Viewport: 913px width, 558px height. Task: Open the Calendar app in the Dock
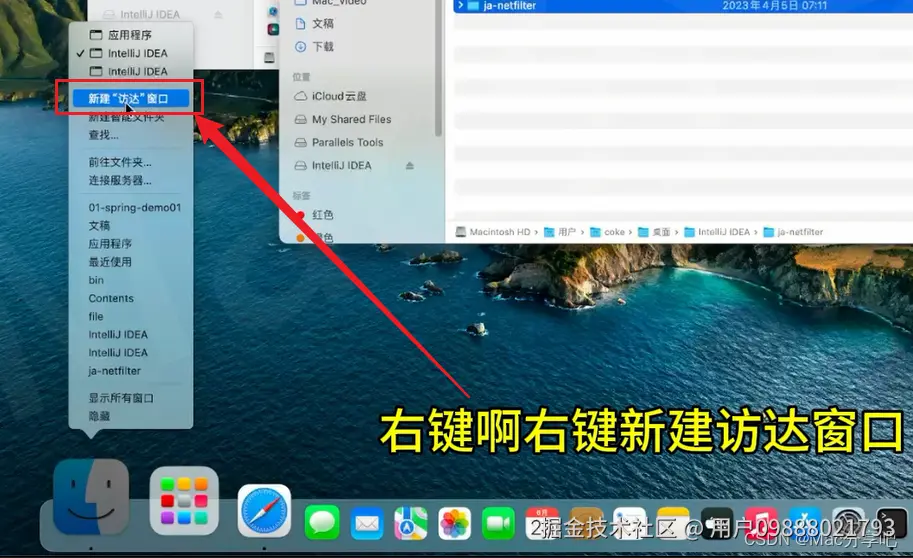coord(542,523)
